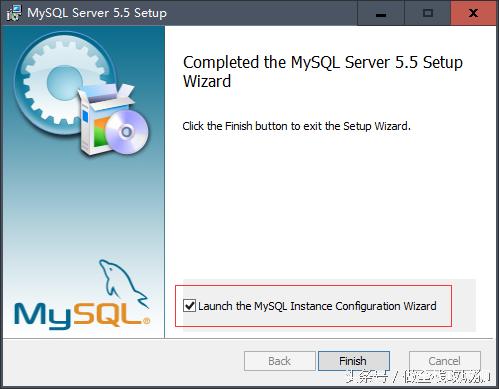Click the Completed the MySQL Server heading
Screen dimensions: 499x389
pos(323,71)
